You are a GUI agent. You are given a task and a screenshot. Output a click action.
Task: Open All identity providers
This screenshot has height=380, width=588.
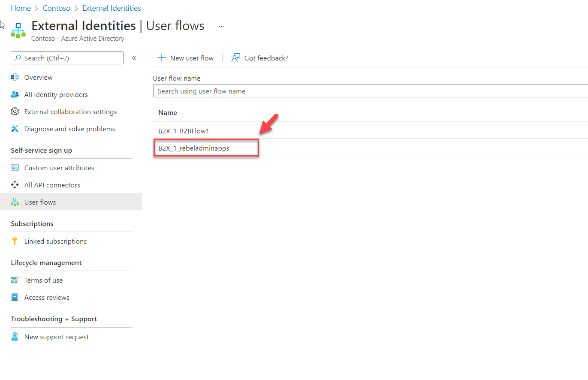coord(56,94)
